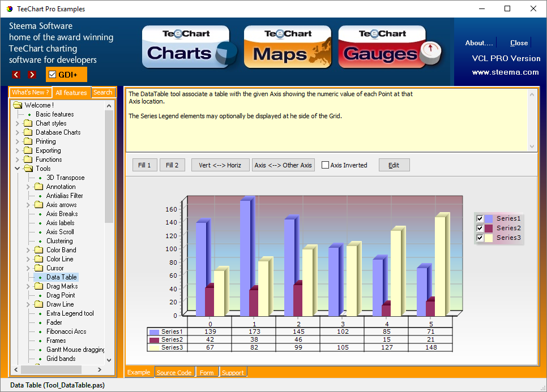547x392 pixels.
Task: Enable the Axis Inverted checkbox
Action: [x=325, y=165]
